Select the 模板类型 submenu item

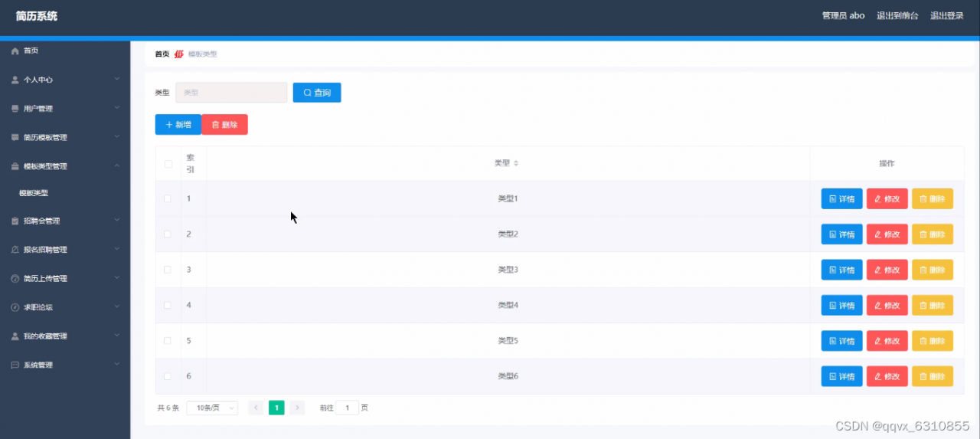tap(65, 193)
